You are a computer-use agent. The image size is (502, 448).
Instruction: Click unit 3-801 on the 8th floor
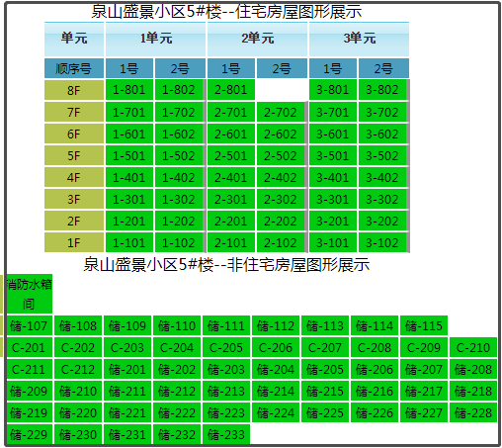(x=333, y=90)
